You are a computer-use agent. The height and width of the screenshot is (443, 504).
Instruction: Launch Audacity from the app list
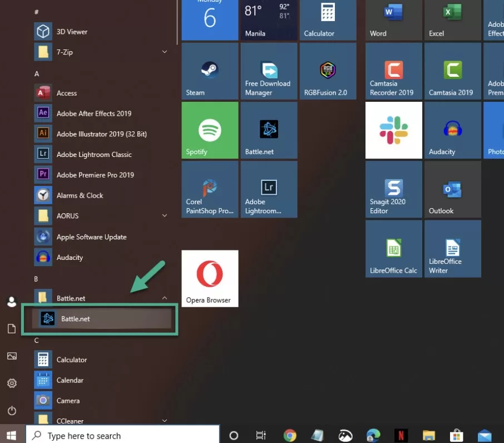click(x=101, y=258)
